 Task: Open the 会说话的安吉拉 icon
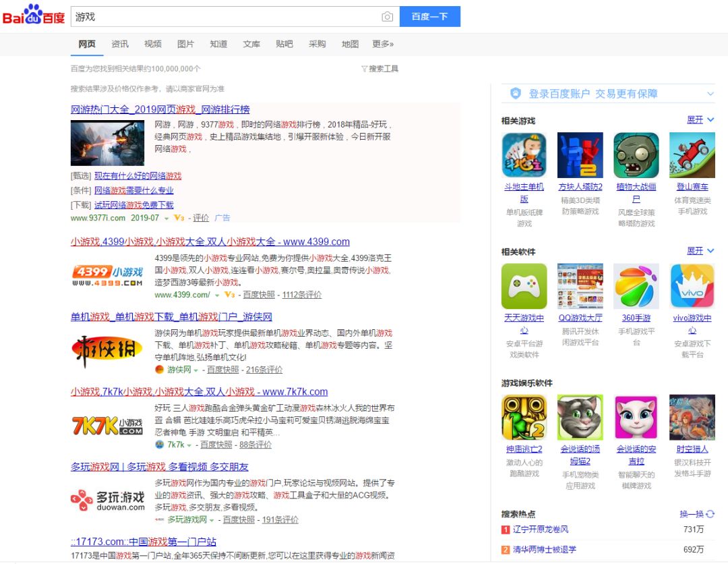click(636, 417)
